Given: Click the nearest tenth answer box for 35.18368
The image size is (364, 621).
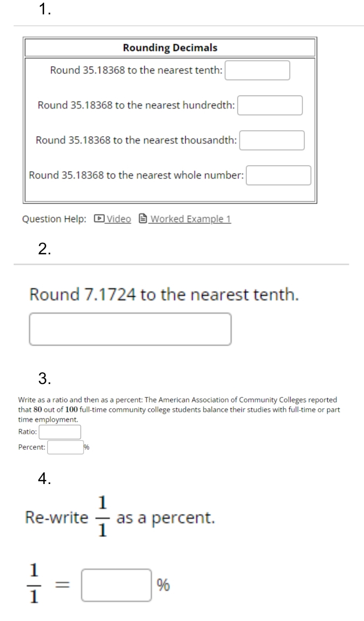Looking at the screenshot, I should [257, 70].
